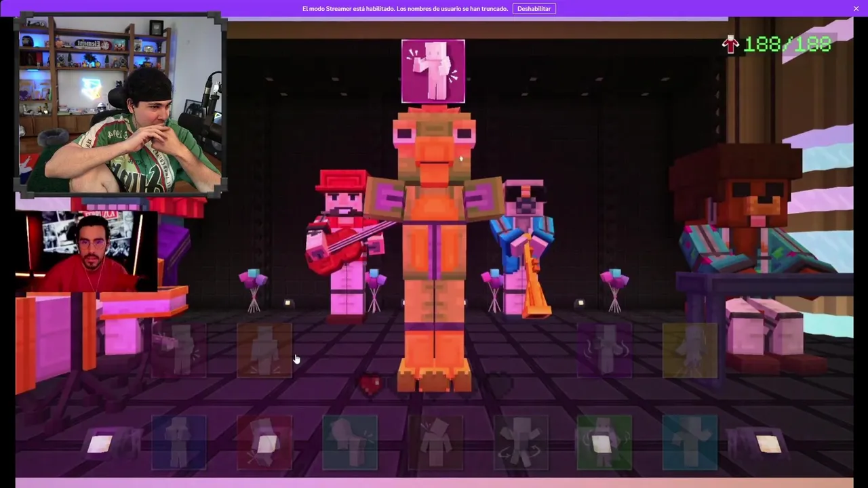
Task: Click the 188/188 player counter text
Action: (787, 45)
